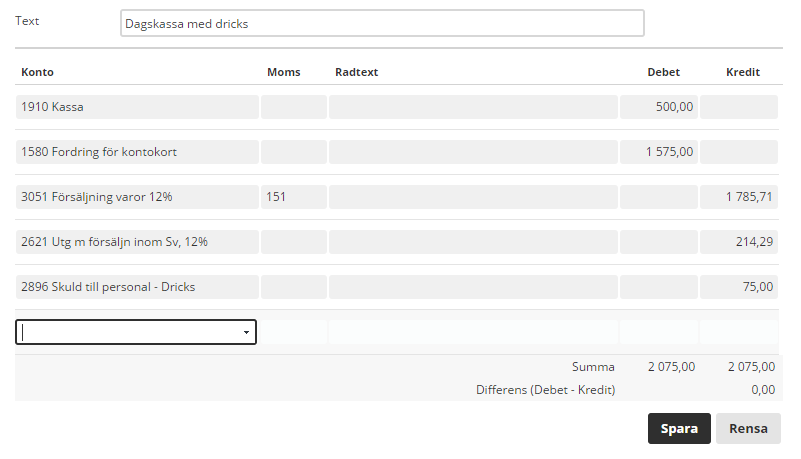Click the empty Debet field on the 3051 row
Image resolution: width=801 pixels, height=459 pixels.
657,197
